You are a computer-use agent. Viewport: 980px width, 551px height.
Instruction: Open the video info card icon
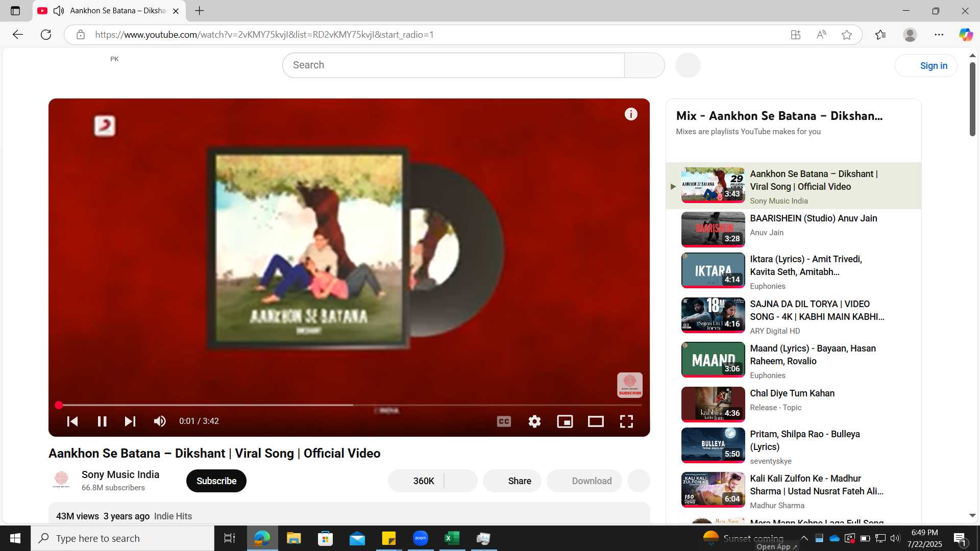tap(631, 114)
